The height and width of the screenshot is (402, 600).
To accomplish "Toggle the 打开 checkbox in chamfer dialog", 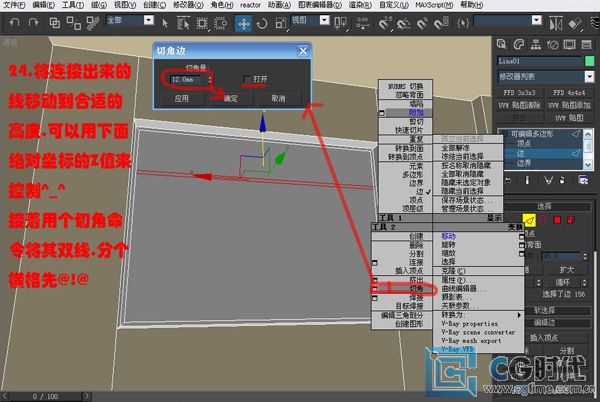I will 247,79.
